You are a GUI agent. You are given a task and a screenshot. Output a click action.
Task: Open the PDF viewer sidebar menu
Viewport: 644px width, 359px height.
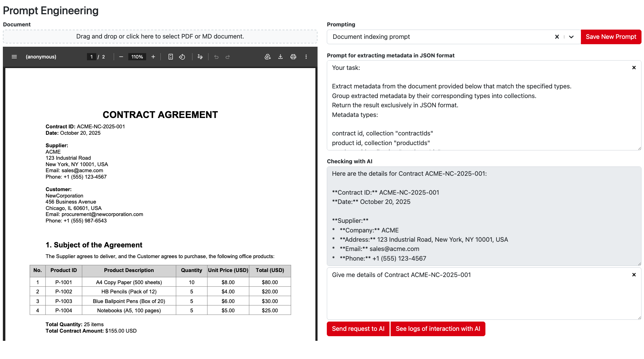[x=14, y=57]
